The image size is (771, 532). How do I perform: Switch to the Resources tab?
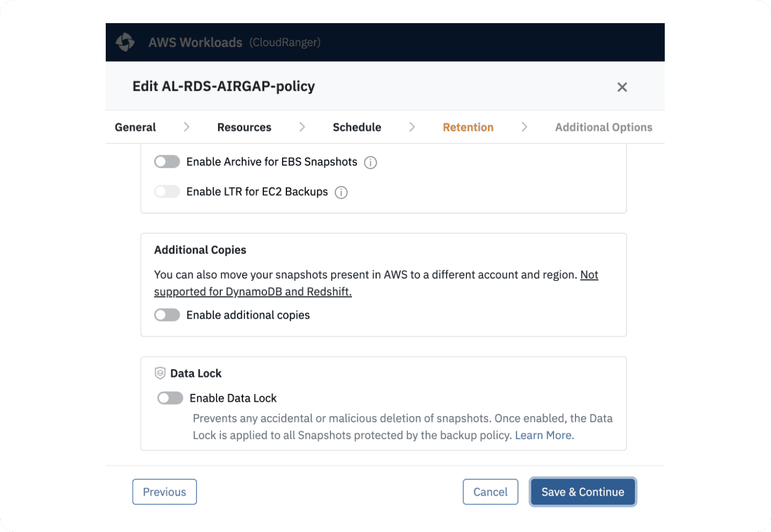(244, 127)
